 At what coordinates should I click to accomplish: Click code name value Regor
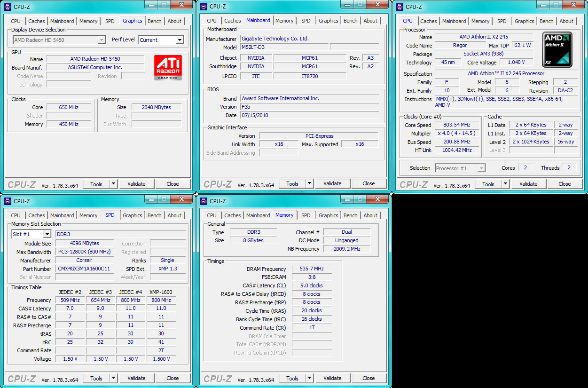coord(460,45)
